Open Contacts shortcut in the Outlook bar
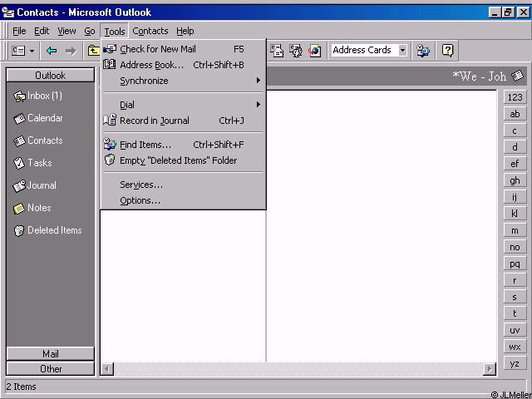 38,140
